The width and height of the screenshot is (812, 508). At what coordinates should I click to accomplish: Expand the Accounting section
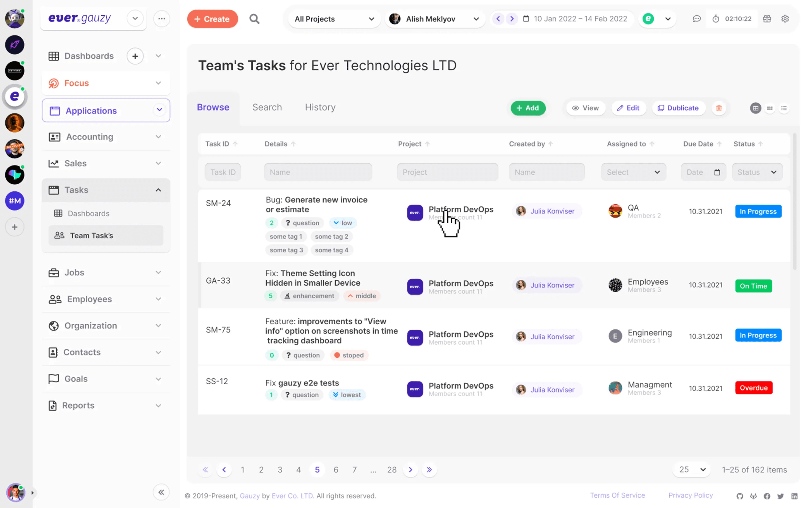point(158,137)
